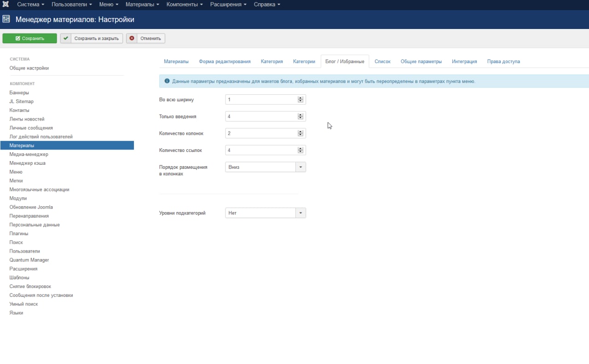Image resolution: width=589 pixels, height=364 pixels.
Task: Open Медиа-менеджер component settings
Action: tap(29, 154)
